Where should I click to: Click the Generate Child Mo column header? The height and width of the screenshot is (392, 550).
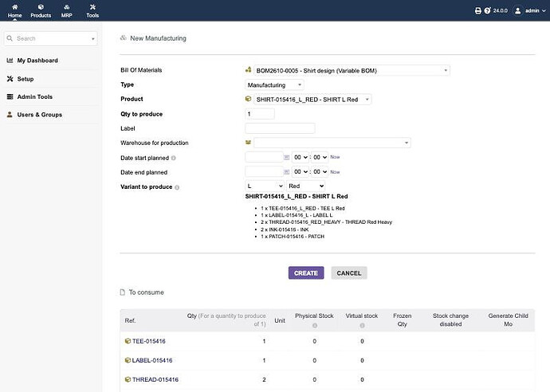coord(509,319)
